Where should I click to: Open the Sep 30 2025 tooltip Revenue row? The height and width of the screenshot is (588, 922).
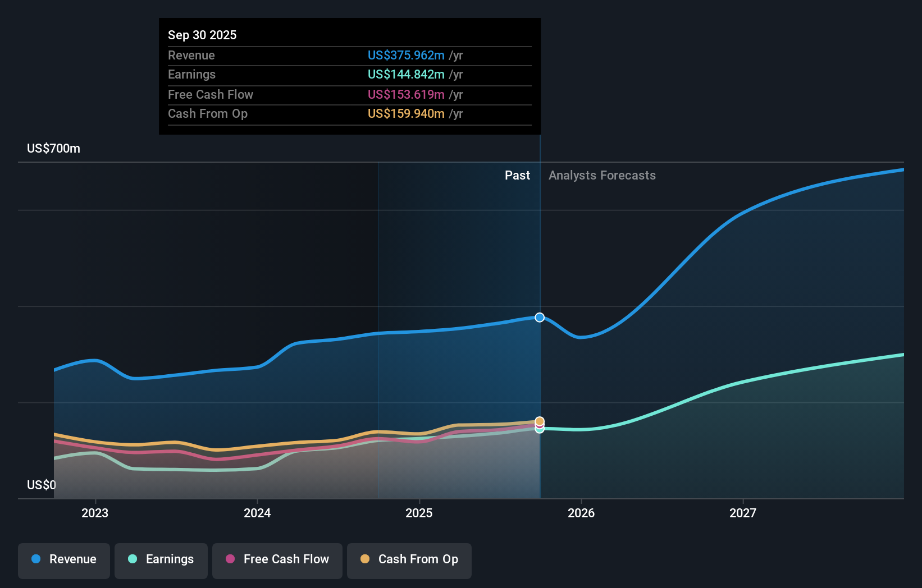point(349,56)
